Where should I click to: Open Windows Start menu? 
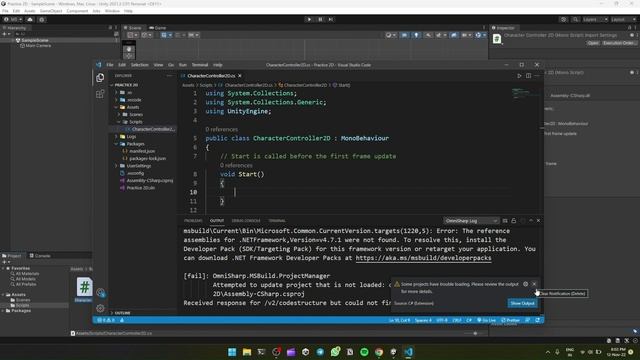pyautogui.click(x=232, y=352)
